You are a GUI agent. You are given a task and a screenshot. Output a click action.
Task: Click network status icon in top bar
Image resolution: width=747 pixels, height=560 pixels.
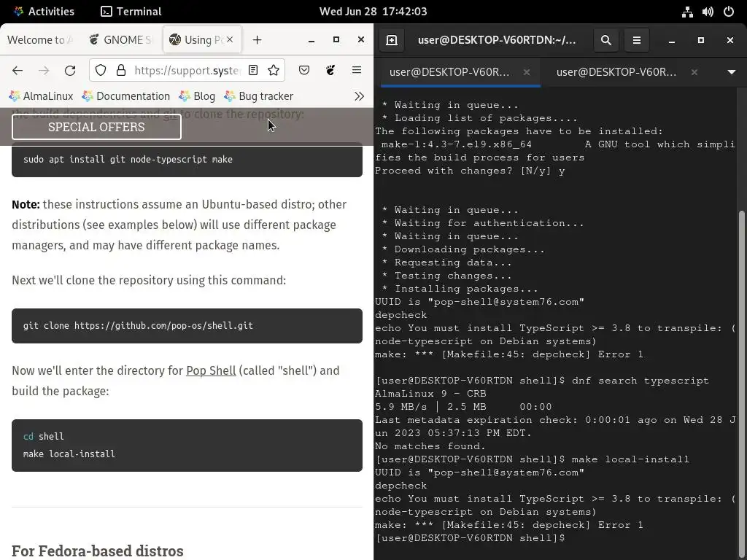click(687, 12)
